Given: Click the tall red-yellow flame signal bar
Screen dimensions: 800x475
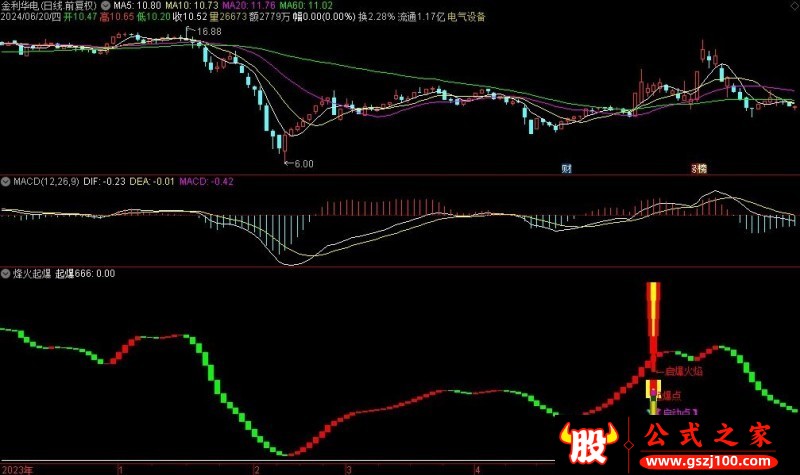Looking at the screenshot, I should (653, 327).
